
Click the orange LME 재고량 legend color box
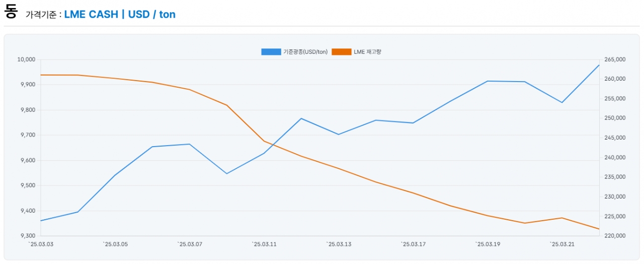(342, 52)
